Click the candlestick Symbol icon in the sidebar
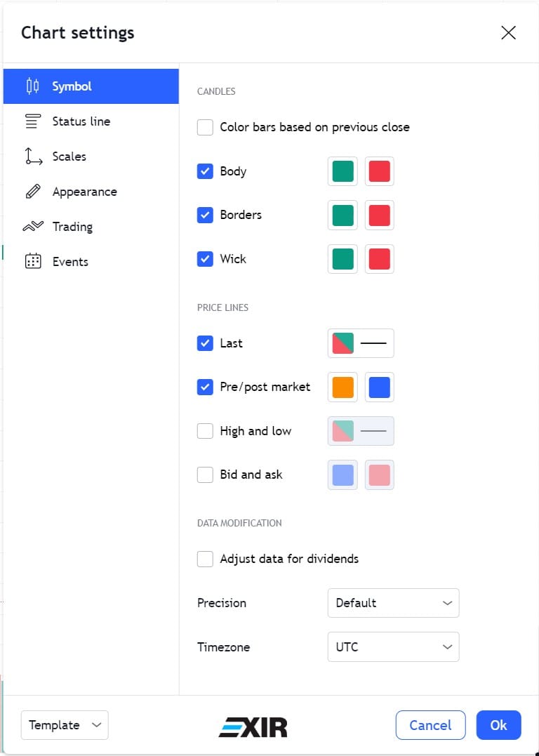Viewport: 539px width, 756px height. (x=32, y=86)
